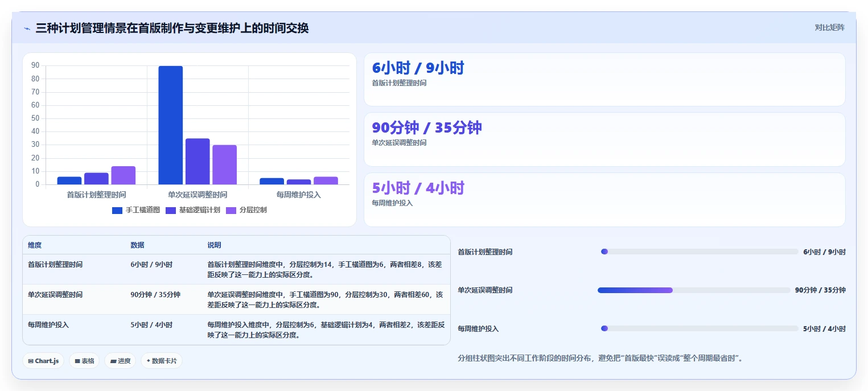Click 6小时 / 9小时 value beside progress bar
The height and width of the screenshot is (391, 868).
824,252
